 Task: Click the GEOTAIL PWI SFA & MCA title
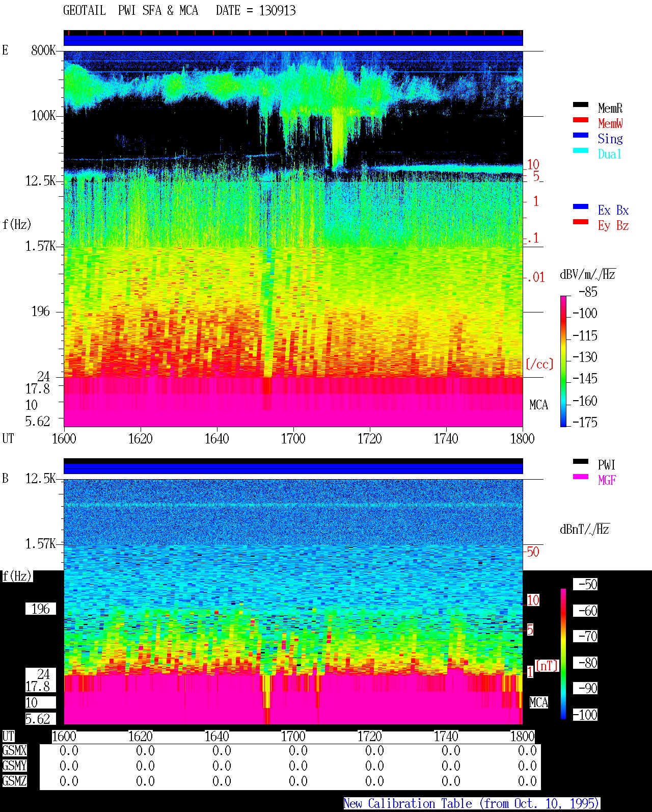tap(130, 11)
